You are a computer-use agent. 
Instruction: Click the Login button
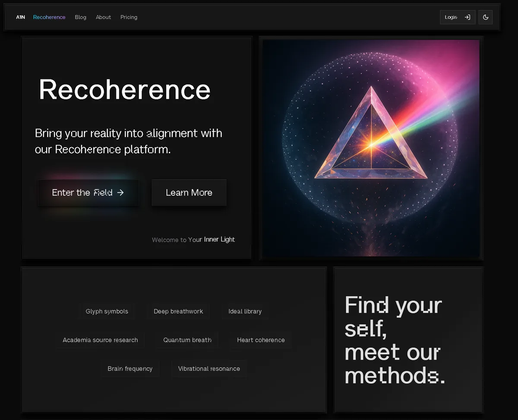click(458, 17)
